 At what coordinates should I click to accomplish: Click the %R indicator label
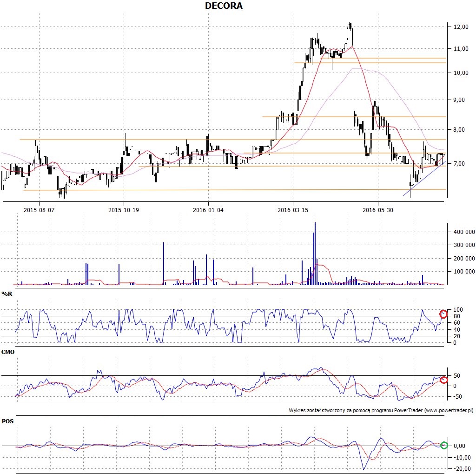point(7,294)
